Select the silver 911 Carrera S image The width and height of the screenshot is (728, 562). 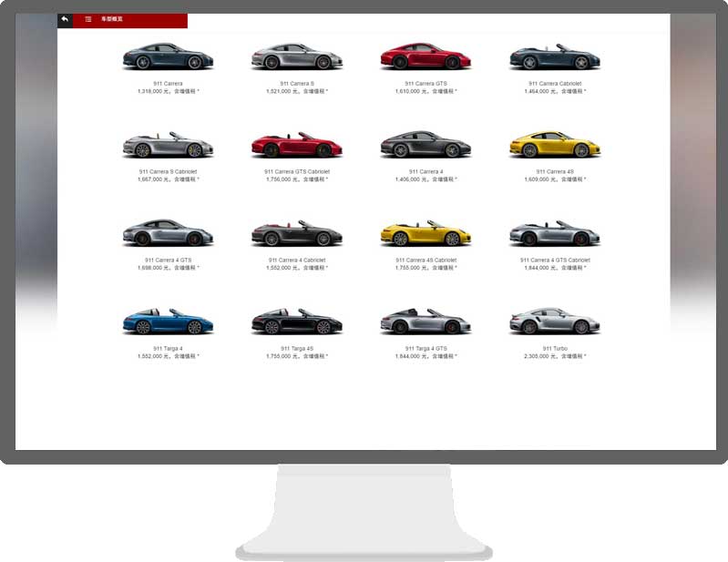pyautogui.click(x=297, y=56)
